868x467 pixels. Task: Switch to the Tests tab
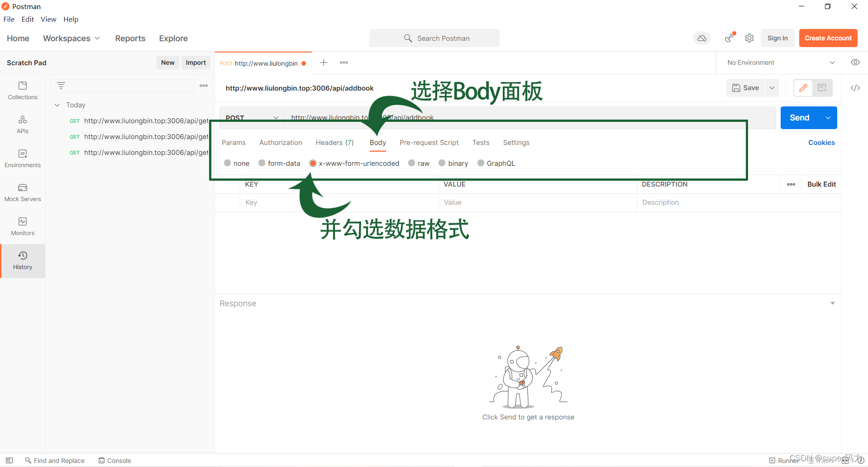click(x=481, y=143)
